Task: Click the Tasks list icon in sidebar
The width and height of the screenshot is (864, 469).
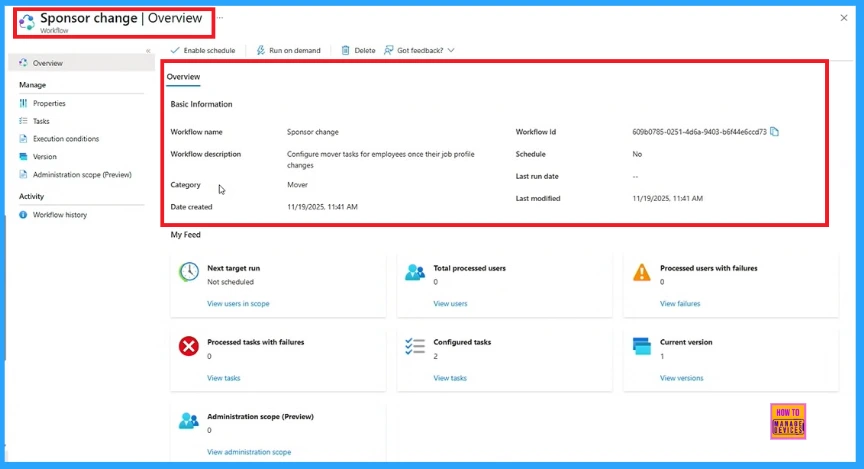Action: tap(23, 121)
